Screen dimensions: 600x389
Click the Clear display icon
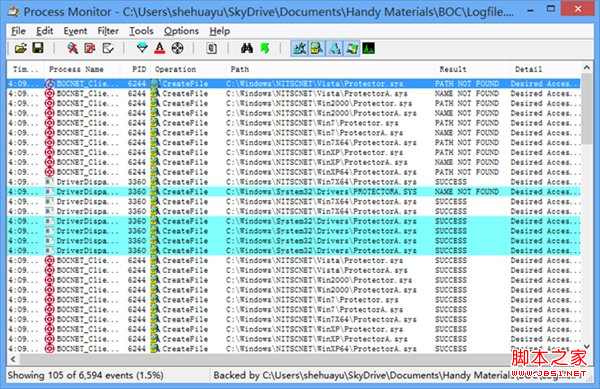[108, 48]
